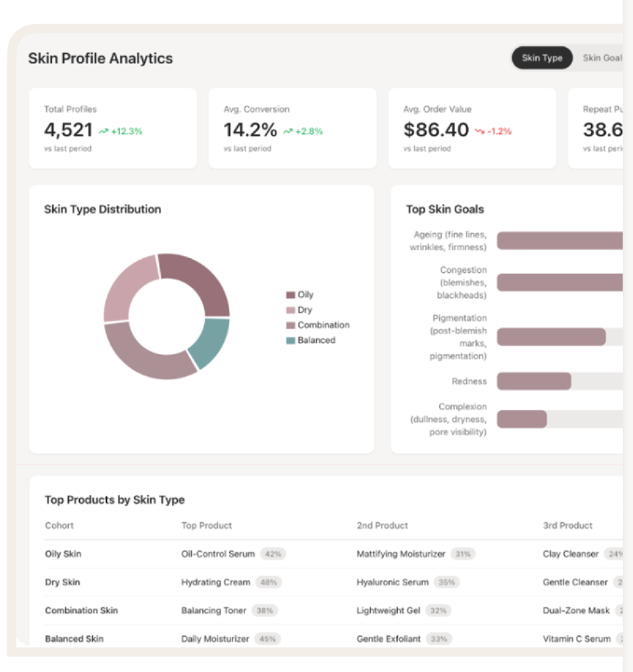
Task: Click the Gentle Cleanser product
Action: point(575,582)
